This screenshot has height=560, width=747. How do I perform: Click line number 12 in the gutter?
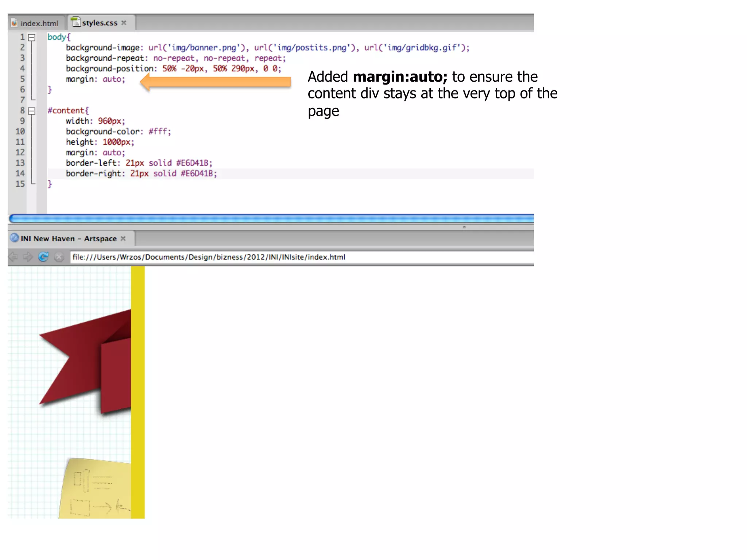[20, 152]
